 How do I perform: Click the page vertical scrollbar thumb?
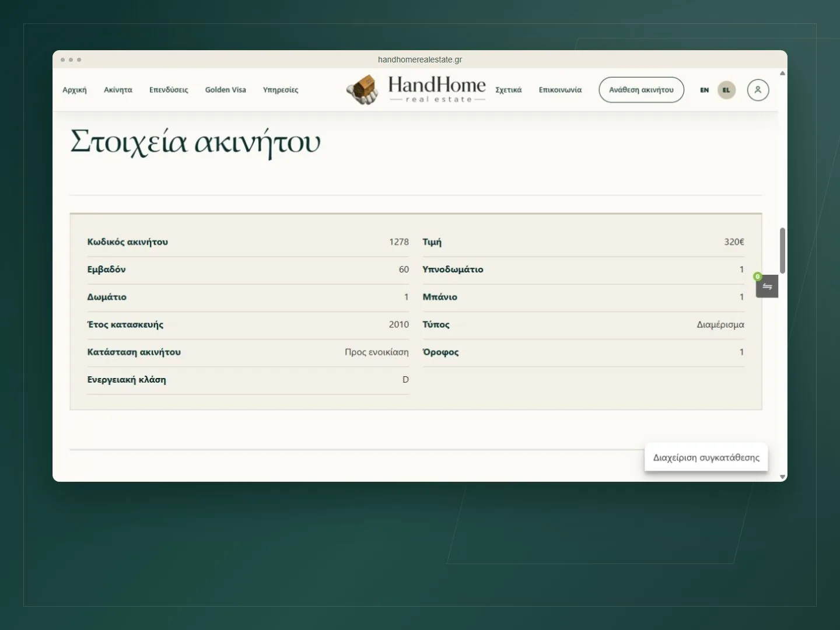(782, 251)
